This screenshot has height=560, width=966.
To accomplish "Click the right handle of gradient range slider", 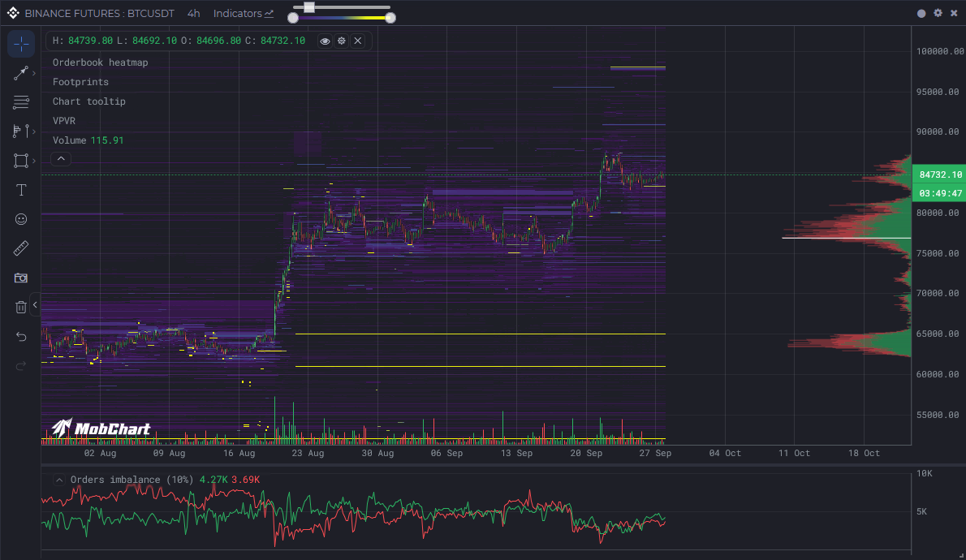I will click(390, 18).
